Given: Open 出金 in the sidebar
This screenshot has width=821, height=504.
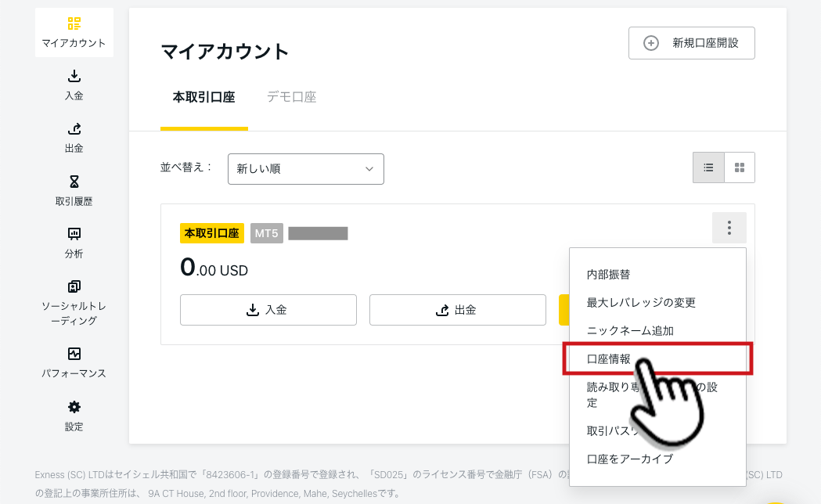Looking at the screenshot, I should [74, 138].
